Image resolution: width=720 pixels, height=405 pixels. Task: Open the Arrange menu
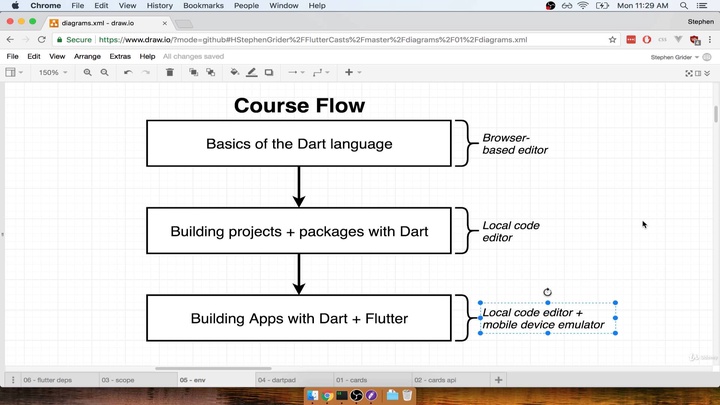click(x=87, y=57)
